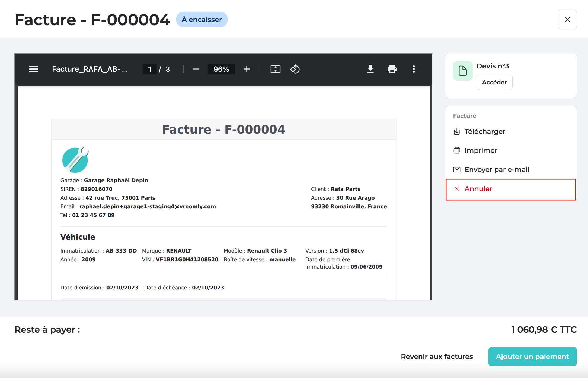This screenshot has height=378, width=588.
Task: Click the Date d'émission 02/10/2023 text
Action: [99, 288]
